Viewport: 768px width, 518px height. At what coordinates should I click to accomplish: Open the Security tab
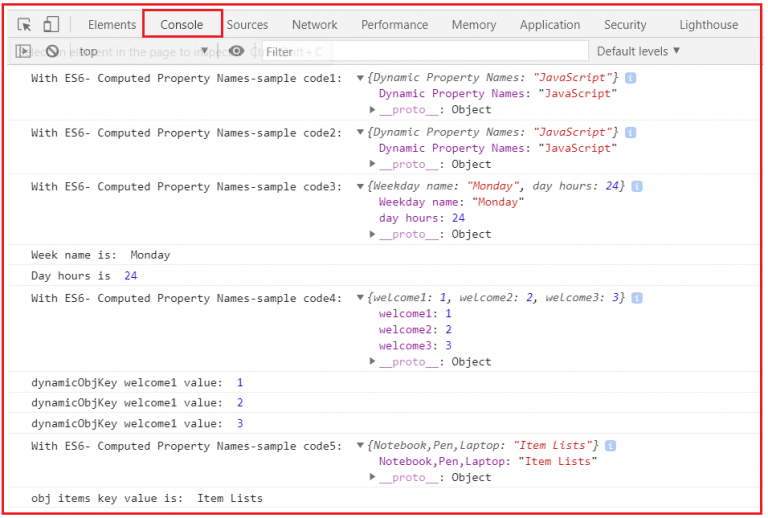point(625,24)
